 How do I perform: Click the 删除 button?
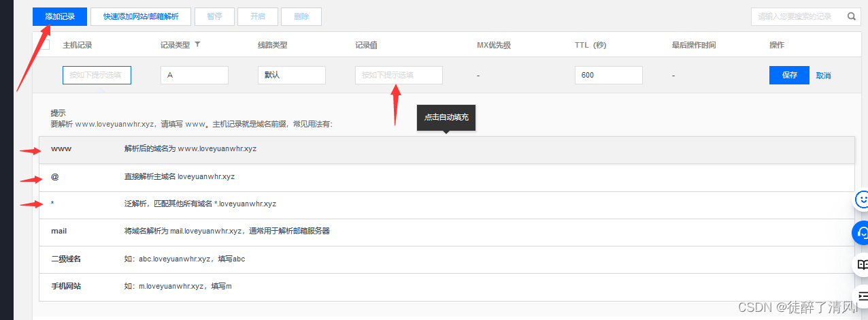point(301,16)
